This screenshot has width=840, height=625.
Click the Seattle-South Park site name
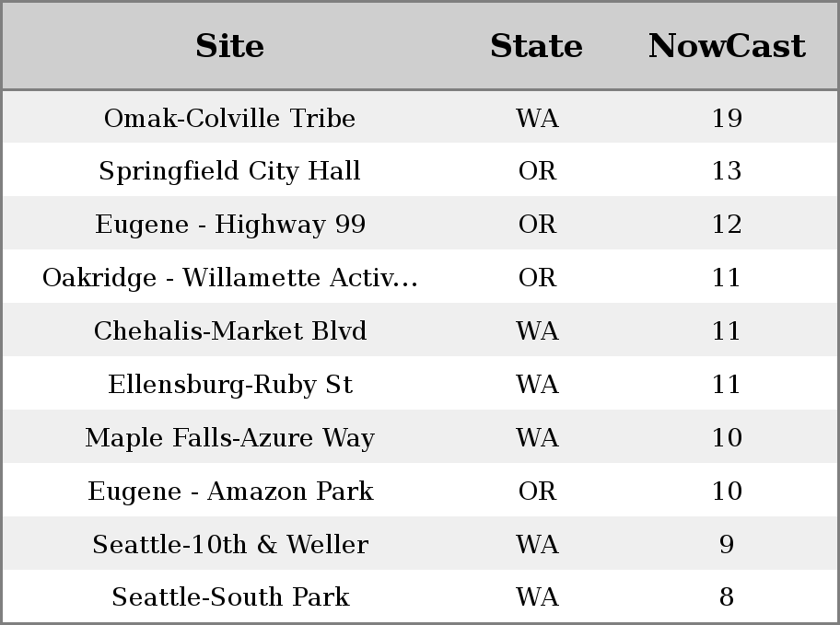coord(229,597)
